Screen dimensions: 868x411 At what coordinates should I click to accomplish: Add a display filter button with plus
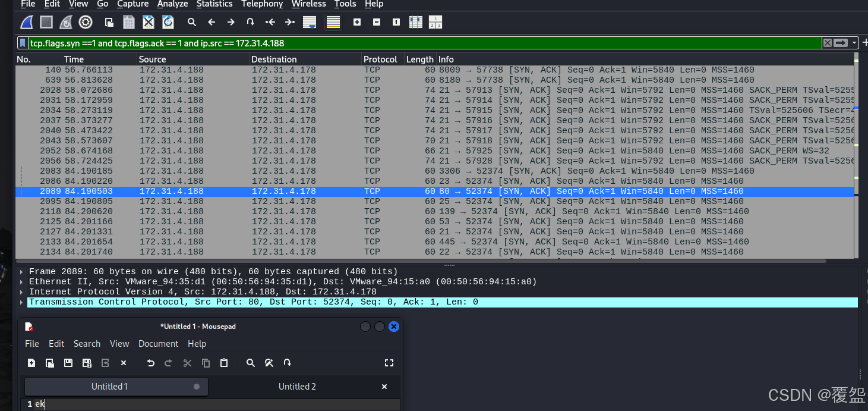864,43
